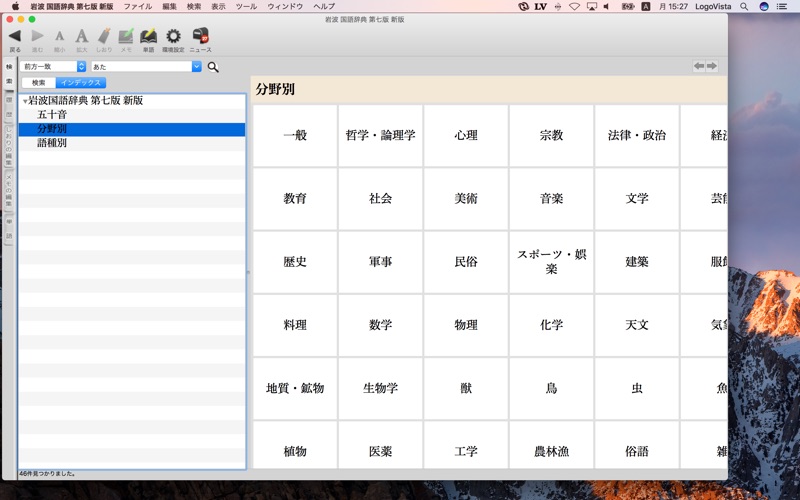Image resolution: width=800 pixels, height=500 pixels.
Task: Go to previous entry arrow in content pane
Action: [x=699, y=66]
